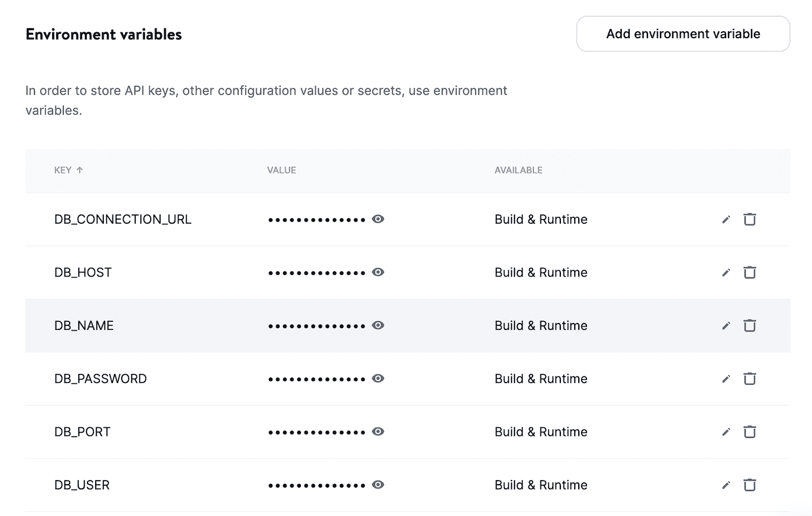The height and width of the screenshot is (516, 812).
Task: Click the edit pencil icon for DB_CONNECTION_URL
Action: click(726, 219)
